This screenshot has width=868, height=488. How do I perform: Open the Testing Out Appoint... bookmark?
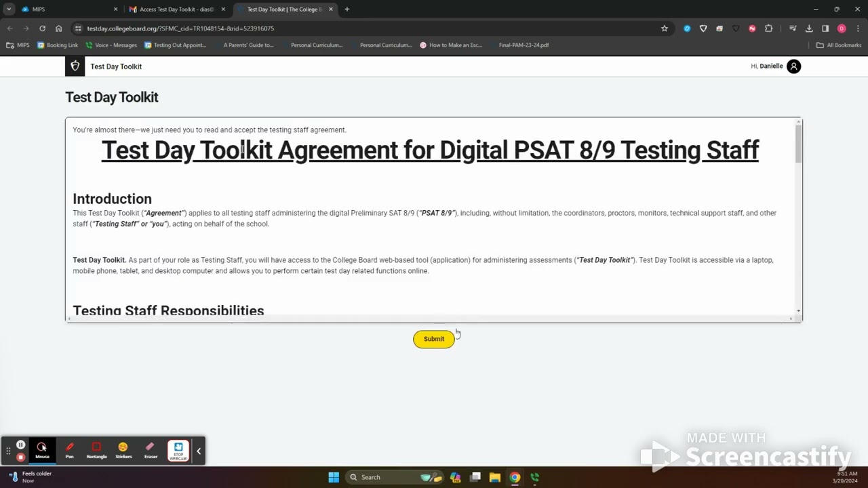point(175,45)
